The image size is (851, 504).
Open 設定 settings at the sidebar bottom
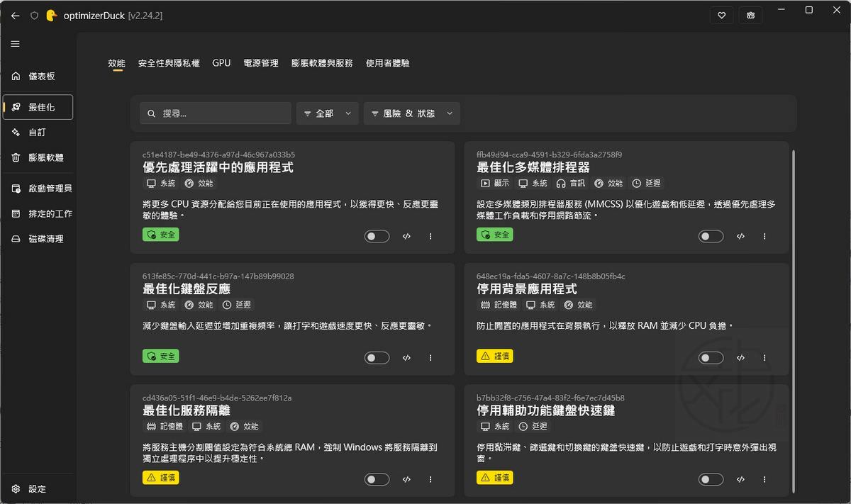[38, 489]
